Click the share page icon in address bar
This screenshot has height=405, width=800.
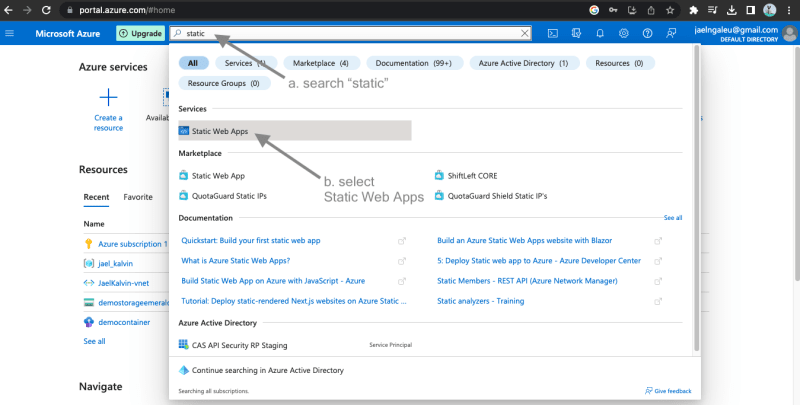(x=651, y=10)
